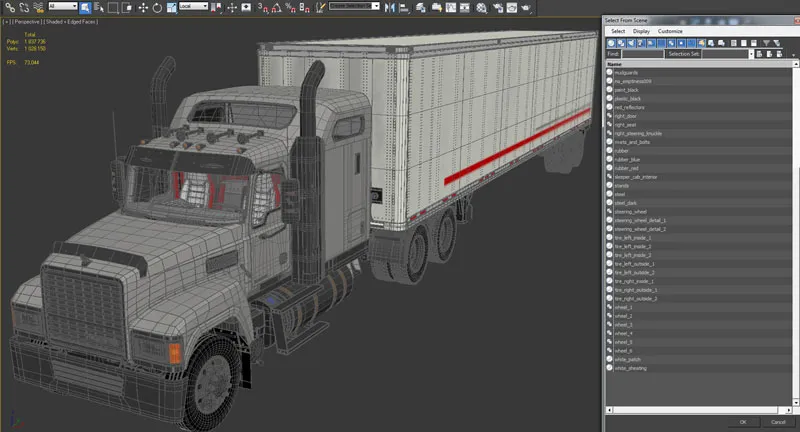Toggle the Display Geometry filter button

point(611,43)
